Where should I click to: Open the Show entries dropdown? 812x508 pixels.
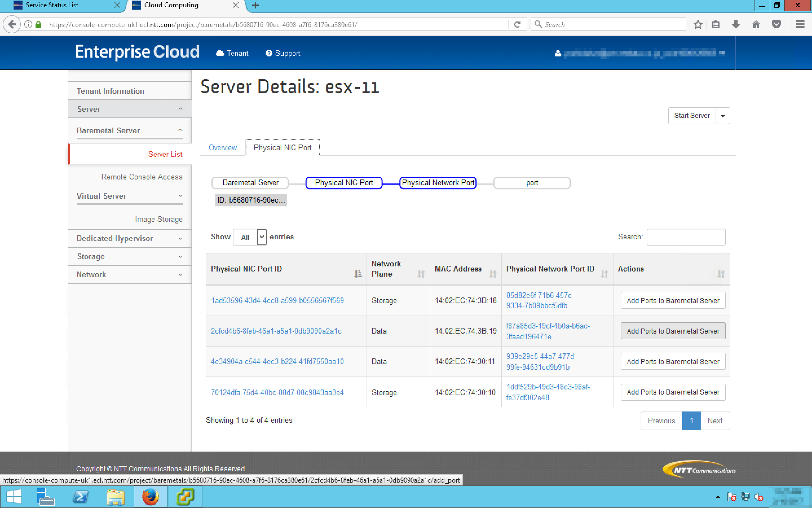tap(250, 237)
